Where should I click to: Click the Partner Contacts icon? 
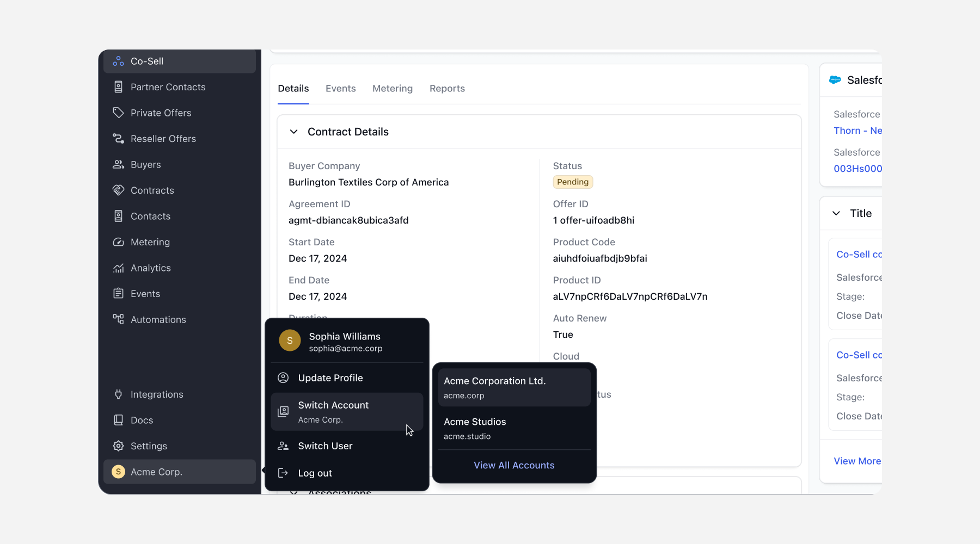(118, 87)
